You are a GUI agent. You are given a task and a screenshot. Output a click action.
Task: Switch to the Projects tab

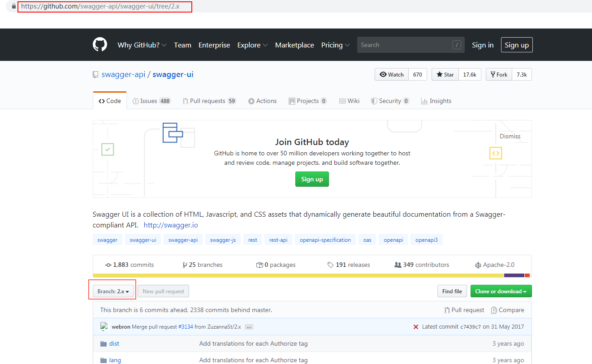tap(308, 101)
